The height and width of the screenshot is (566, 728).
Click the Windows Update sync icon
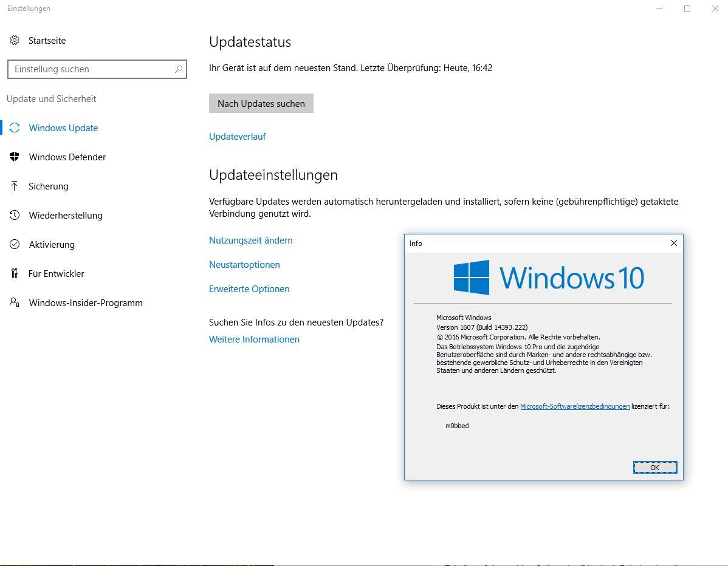15,128
